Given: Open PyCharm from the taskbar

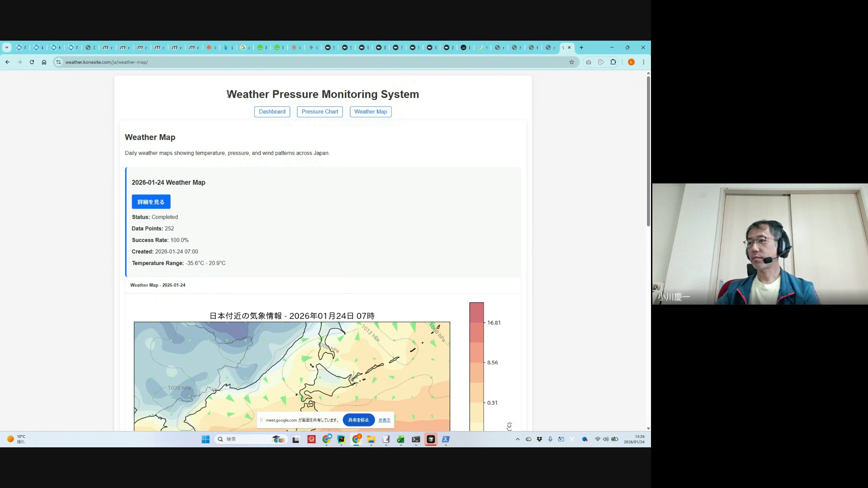Looking at the screenshot, I should 341,439.
